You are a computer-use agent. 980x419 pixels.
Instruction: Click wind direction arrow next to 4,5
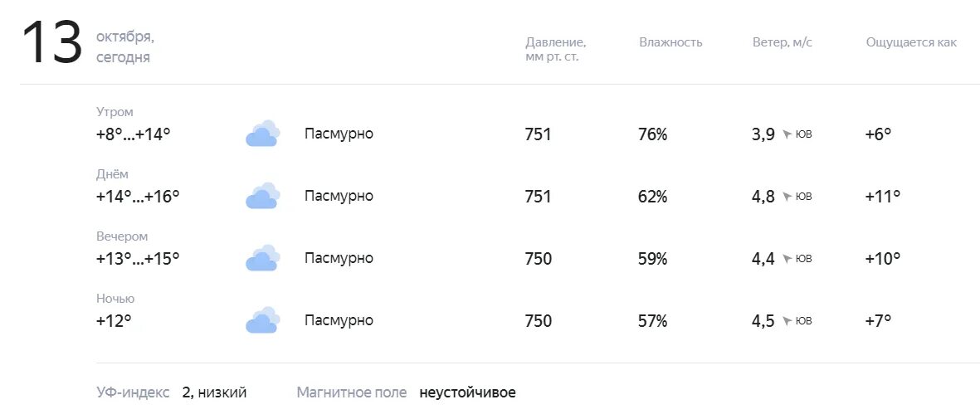(787, 321)
